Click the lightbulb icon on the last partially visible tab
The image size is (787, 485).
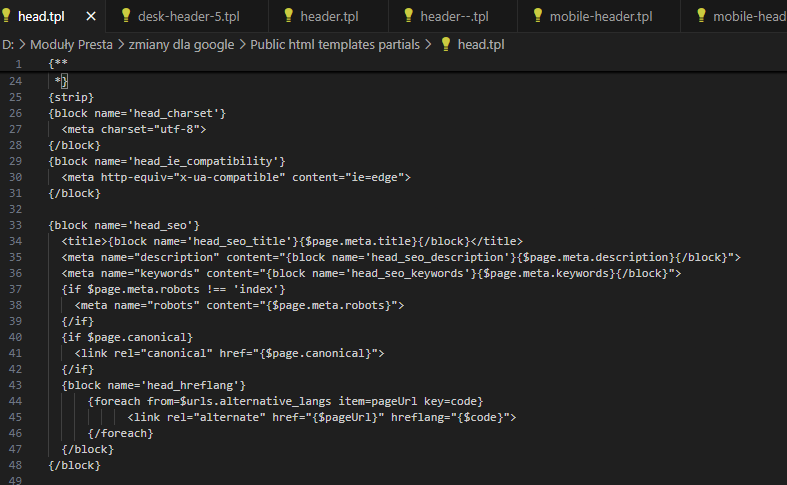click(702, 16)
